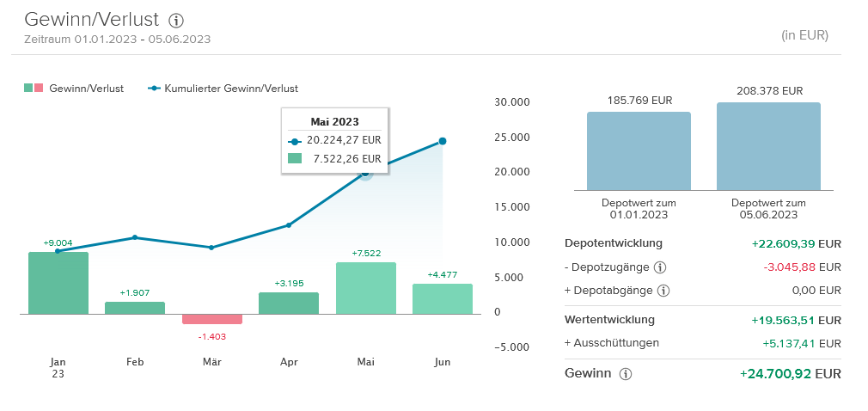Click cumulative line point for June

point(443,141)
